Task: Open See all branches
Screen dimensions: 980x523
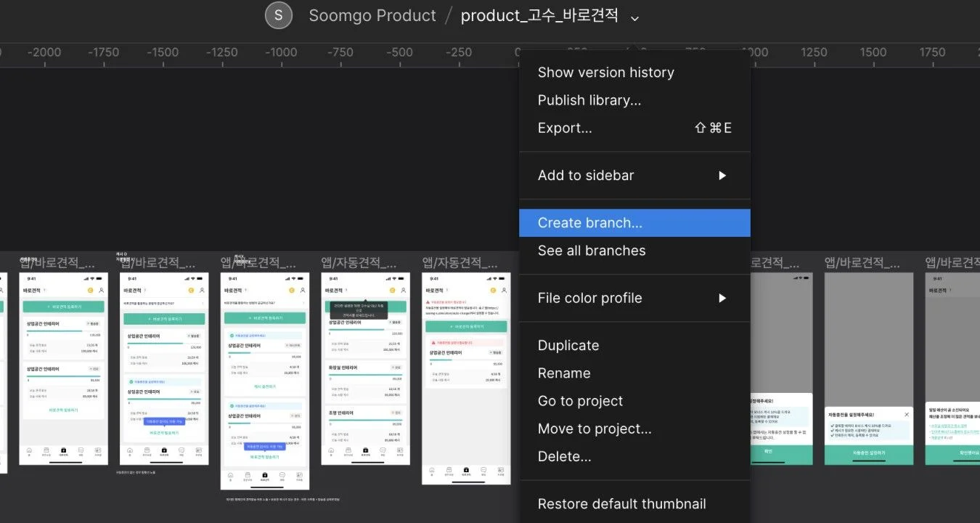Action: (591, 251)
